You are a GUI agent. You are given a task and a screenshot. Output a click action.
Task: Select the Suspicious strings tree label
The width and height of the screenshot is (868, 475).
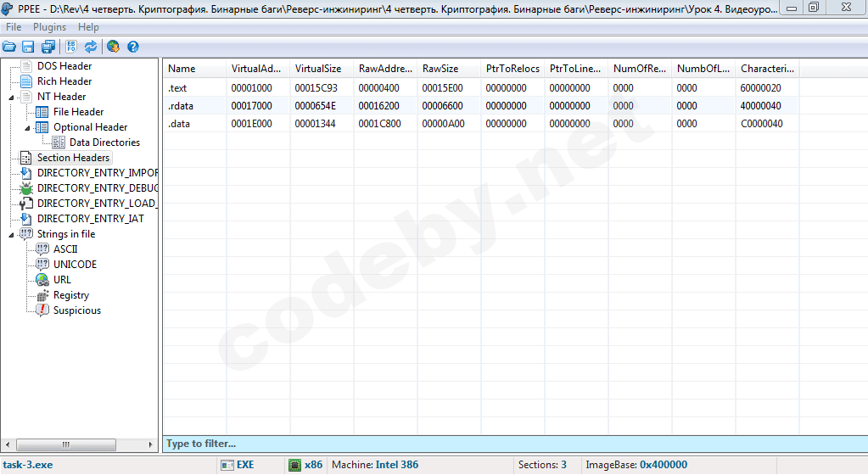tap(77, 310)
